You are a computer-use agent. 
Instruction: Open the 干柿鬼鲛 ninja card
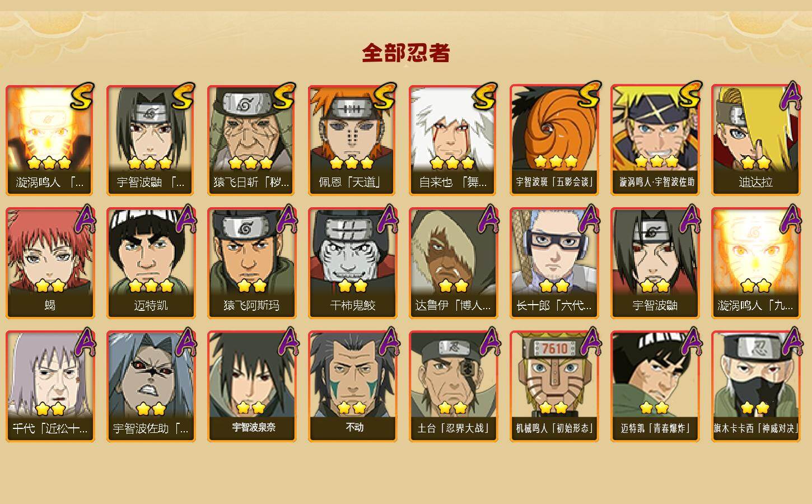click(352, 263)
